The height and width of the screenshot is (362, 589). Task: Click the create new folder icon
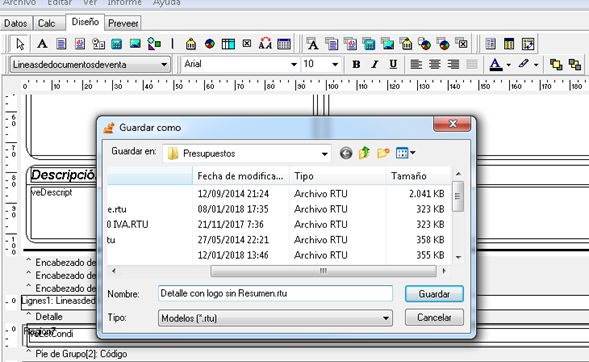click(x=383, y=153)
